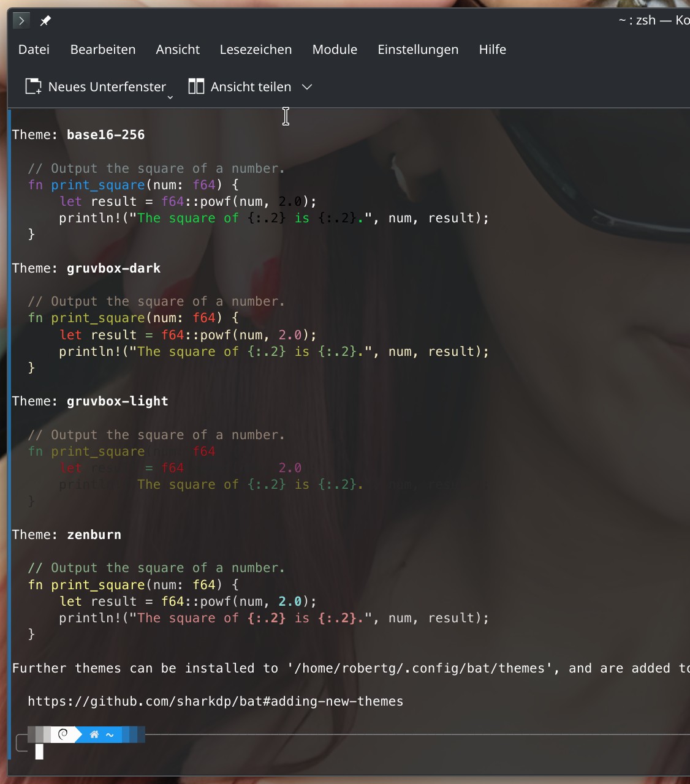Open the Datei menu
This screenshot has height=784, width=690.
(34, 50)
